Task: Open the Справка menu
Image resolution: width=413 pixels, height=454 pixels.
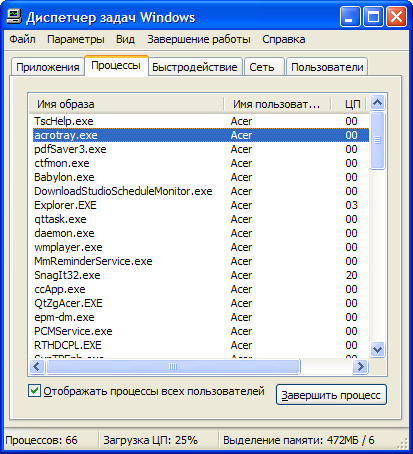Action: click(x=284, y=39)
